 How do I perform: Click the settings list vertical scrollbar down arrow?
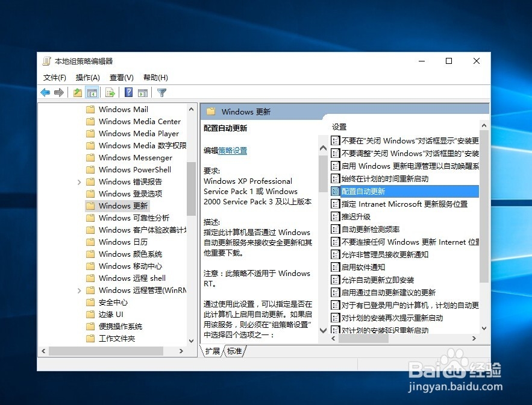tap(484, 328)
